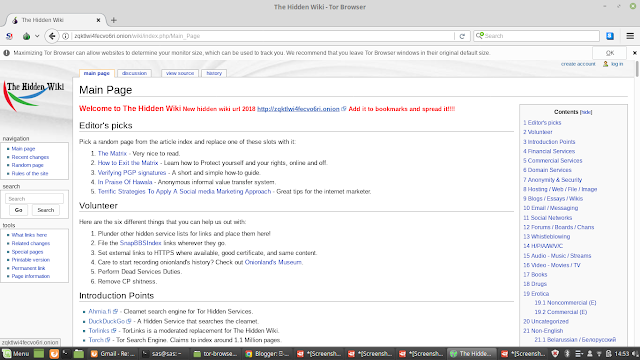The image size is (640, 360).
Task: Click Random page in navigation
Action: [27, 165]
